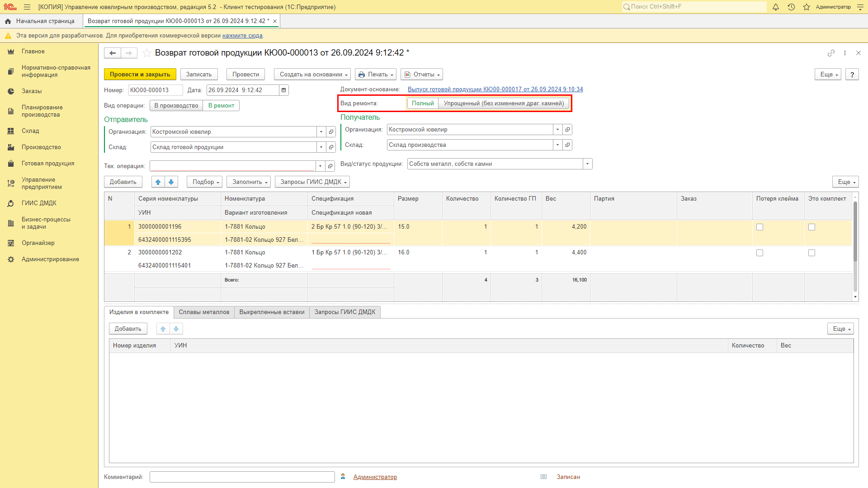Click Провести button
The image size is (868, 488).
point(245,75)
